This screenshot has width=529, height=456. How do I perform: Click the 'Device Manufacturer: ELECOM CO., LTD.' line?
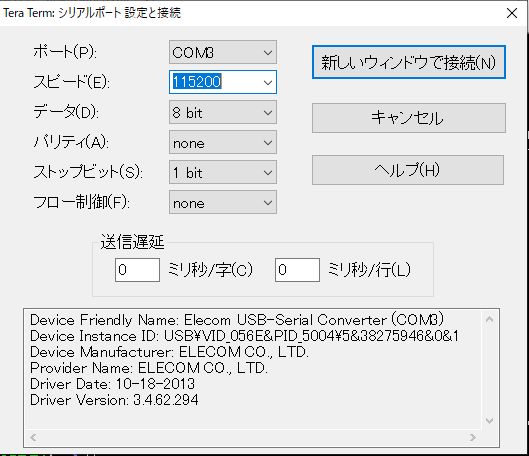click(169, 352)
